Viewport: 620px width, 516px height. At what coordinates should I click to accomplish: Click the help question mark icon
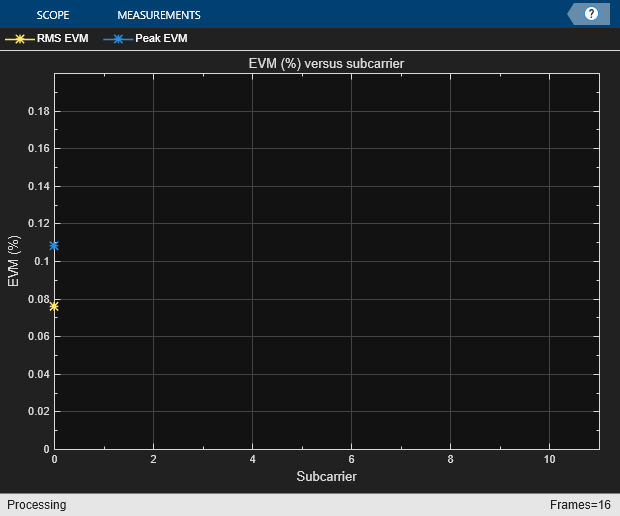coord(591,14)
